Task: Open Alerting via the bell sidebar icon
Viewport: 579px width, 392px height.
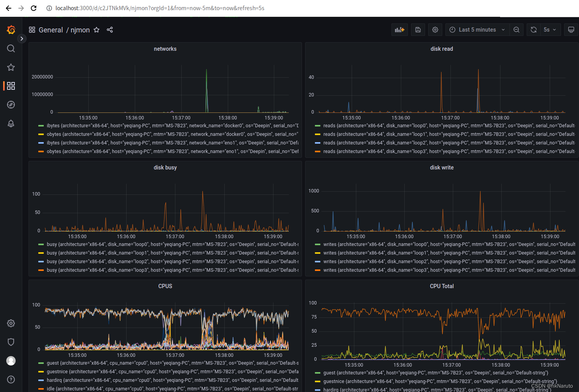Action: 11,123
